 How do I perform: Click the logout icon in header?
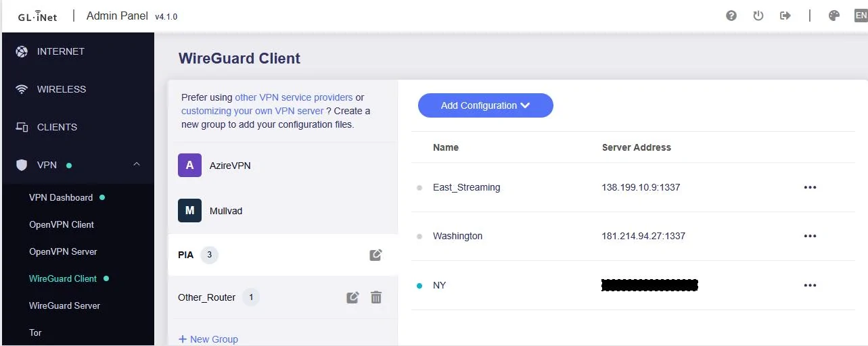(785, 16)
